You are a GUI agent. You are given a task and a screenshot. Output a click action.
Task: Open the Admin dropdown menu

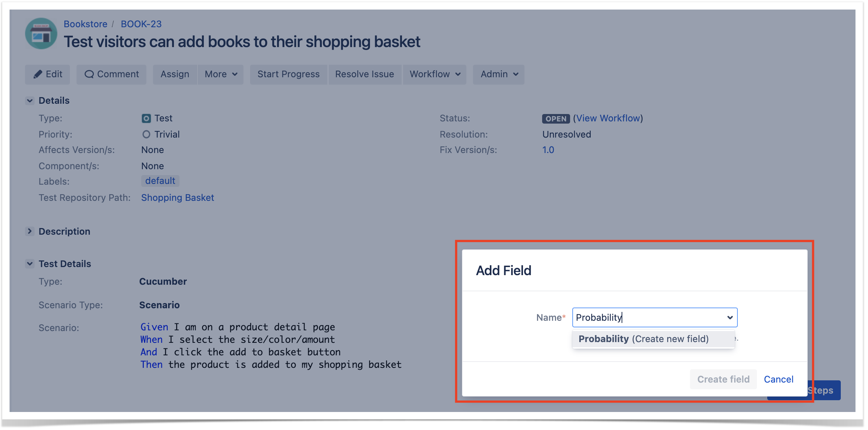[x=499, y=74]
